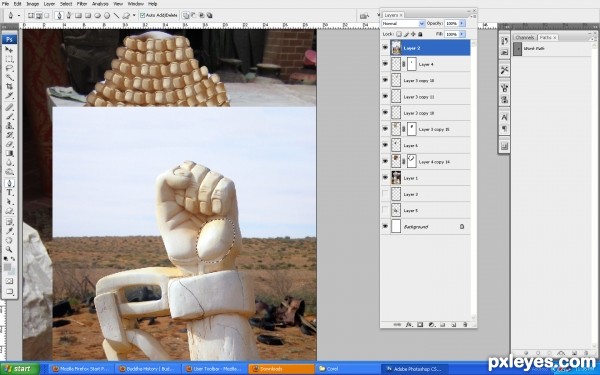Select the Move tool
The image size is (600, 375).
point(9,50)
